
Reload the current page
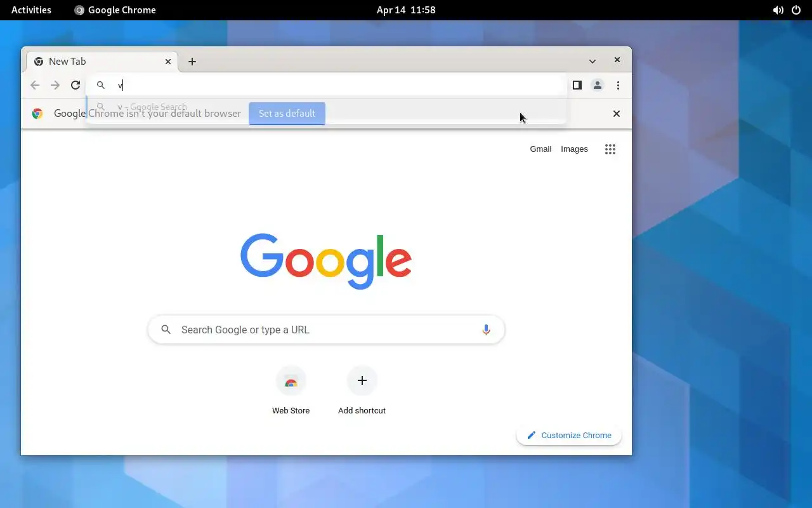pos(75,85)
